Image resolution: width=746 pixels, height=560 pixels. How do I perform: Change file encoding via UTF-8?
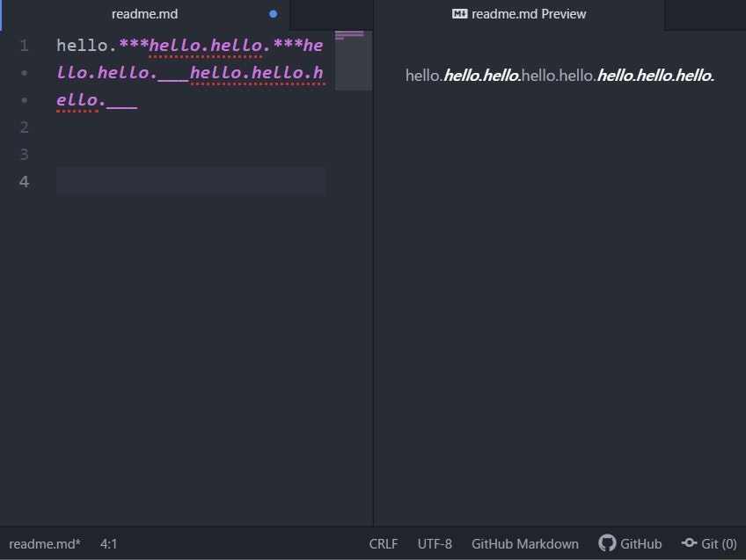click(435, 544)
